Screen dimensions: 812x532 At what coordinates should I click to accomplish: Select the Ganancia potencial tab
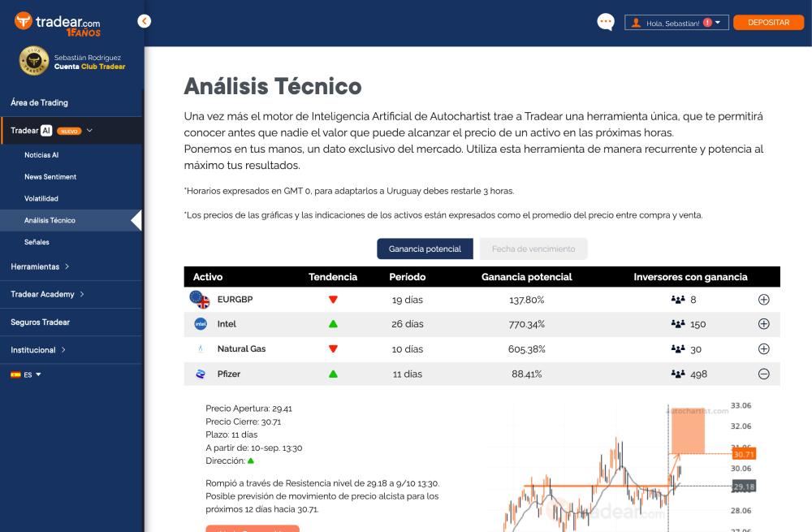[x=425, y=249]
